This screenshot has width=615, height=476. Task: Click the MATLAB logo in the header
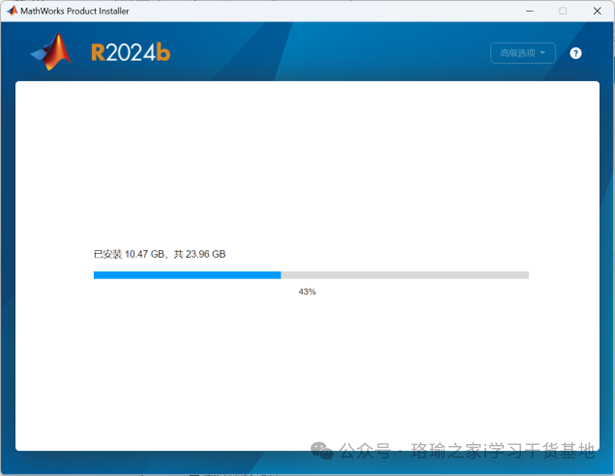point(51,52)
